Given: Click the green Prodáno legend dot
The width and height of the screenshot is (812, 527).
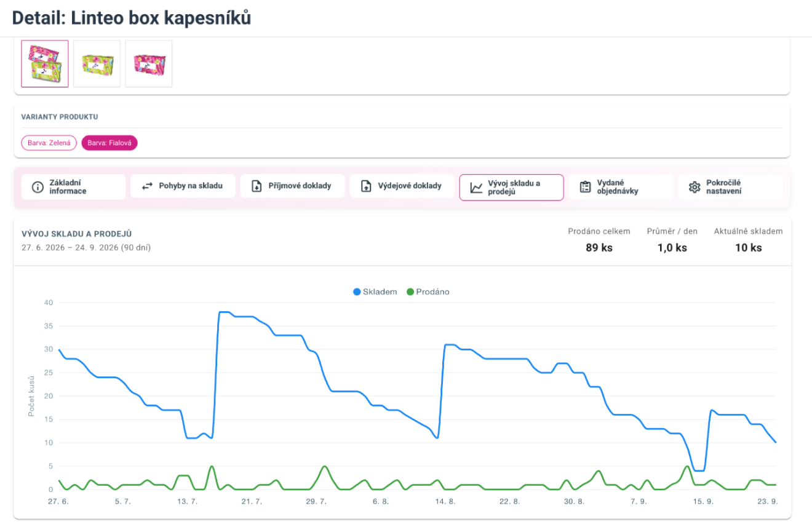Looking at the screenshot, I should click(x=410, y=292).
